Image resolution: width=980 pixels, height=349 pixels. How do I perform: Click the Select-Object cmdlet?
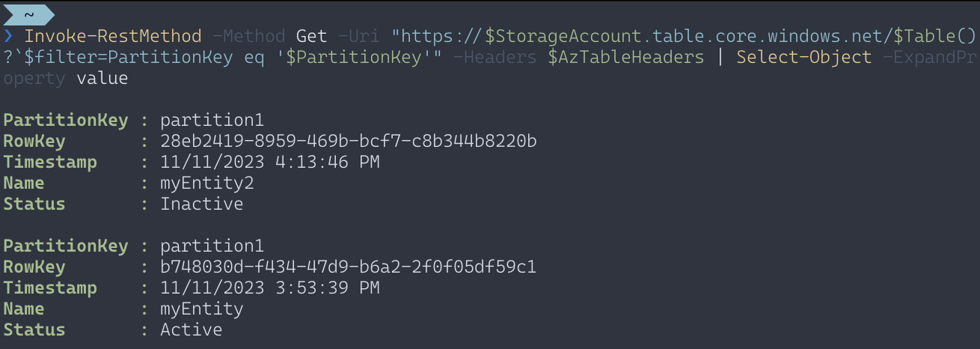pos(804,57)
